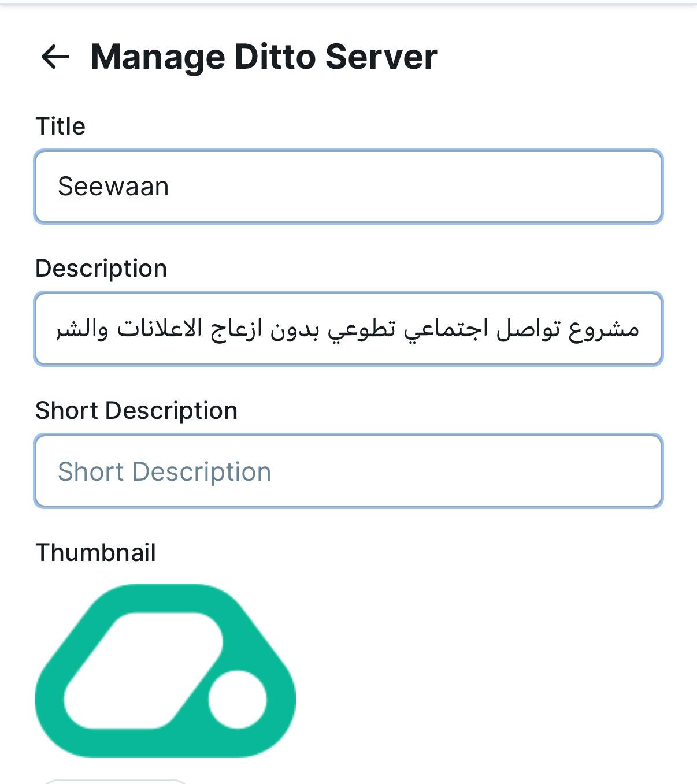Click the word Server in the heading

point(381,57)
